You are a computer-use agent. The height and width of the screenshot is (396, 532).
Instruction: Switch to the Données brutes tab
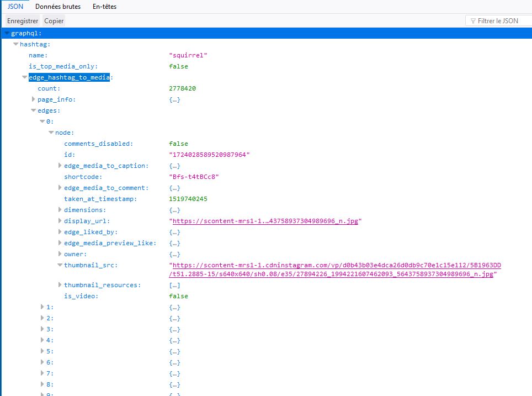(x=57, y=7)
